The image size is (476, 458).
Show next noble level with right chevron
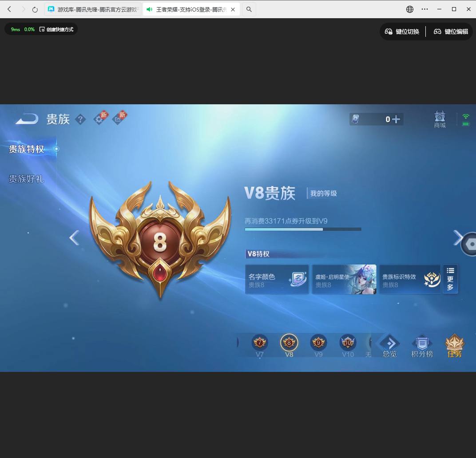pyautogui.click(x=457, y=238)
